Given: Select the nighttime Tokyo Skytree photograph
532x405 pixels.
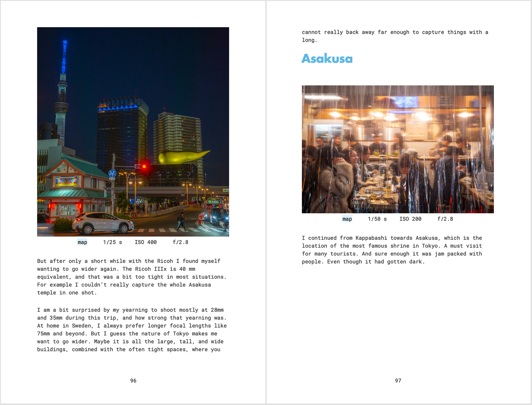Looking at the screenshot, I should tap(133, 131).
